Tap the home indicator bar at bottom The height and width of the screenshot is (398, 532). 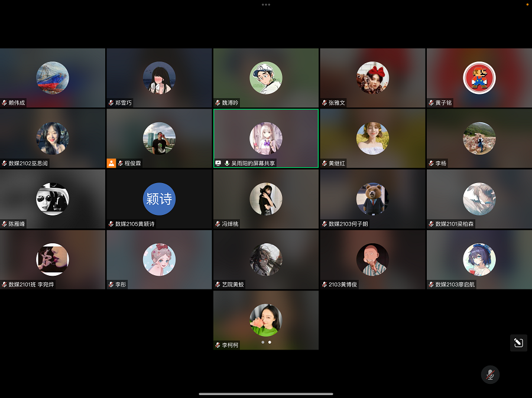[266, 394]
